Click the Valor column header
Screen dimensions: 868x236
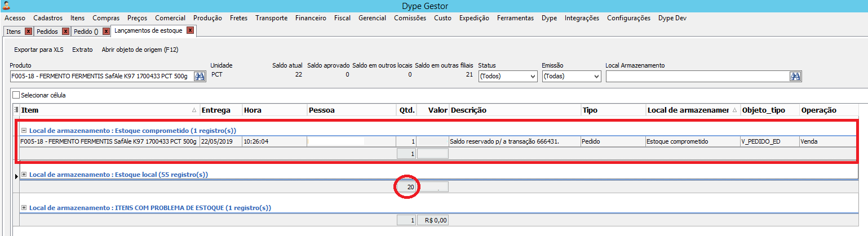[433, 110]
